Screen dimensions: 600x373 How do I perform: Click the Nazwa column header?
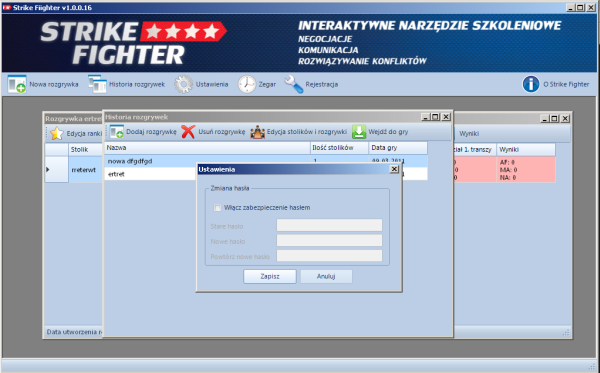(207, 148)
